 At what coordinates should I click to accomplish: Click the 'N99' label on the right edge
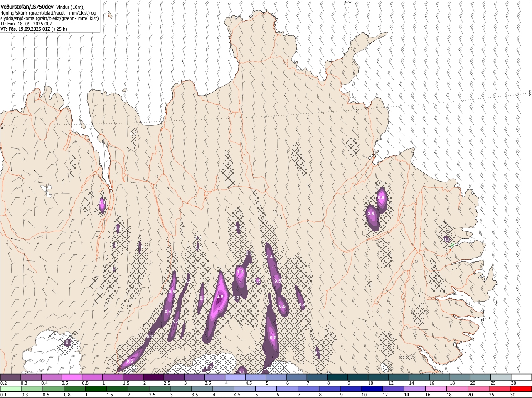pyautogui.click(x=530, y=93)
